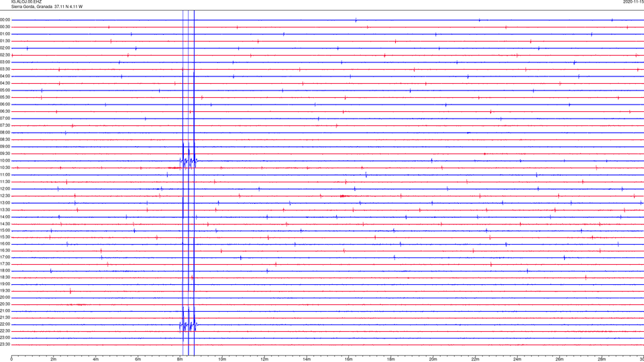
Task: Click the 19:00 time label
Action: (x=5, y=284)
